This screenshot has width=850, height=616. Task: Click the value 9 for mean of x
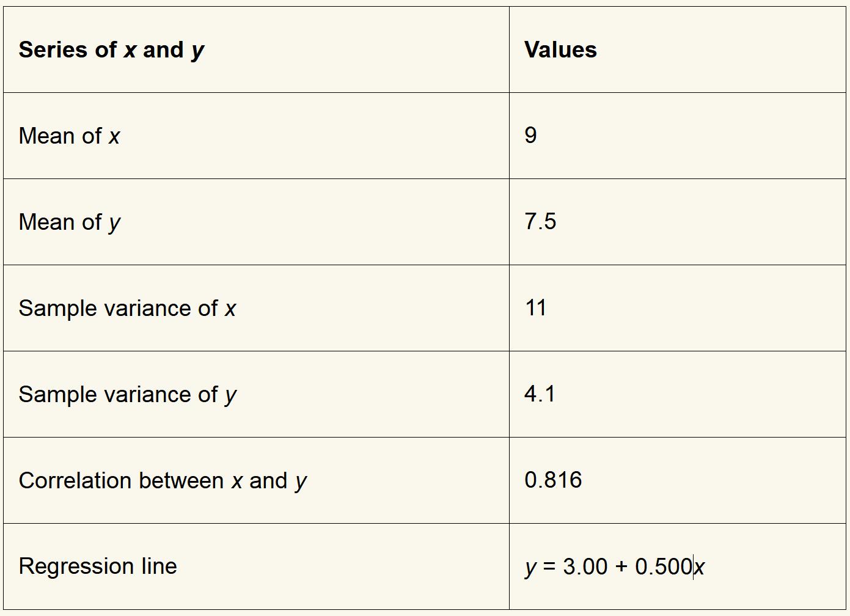(x=530, y=136)
